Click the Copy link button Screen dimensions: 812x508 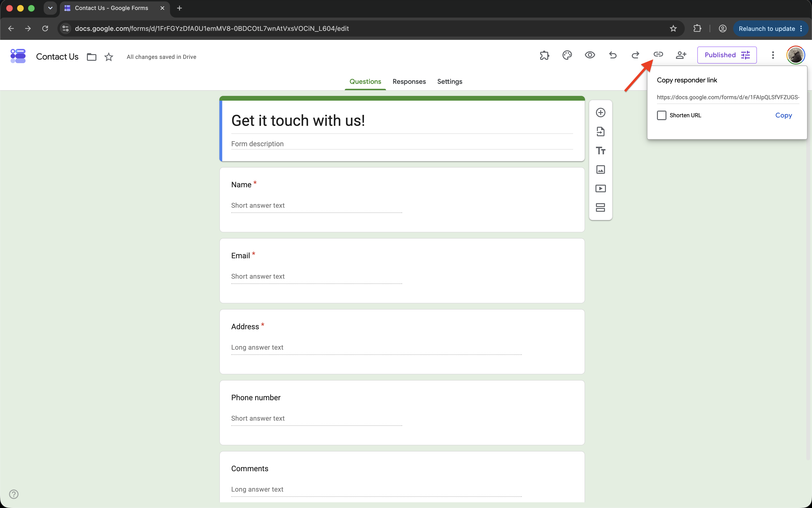click(x=784, y=115)
